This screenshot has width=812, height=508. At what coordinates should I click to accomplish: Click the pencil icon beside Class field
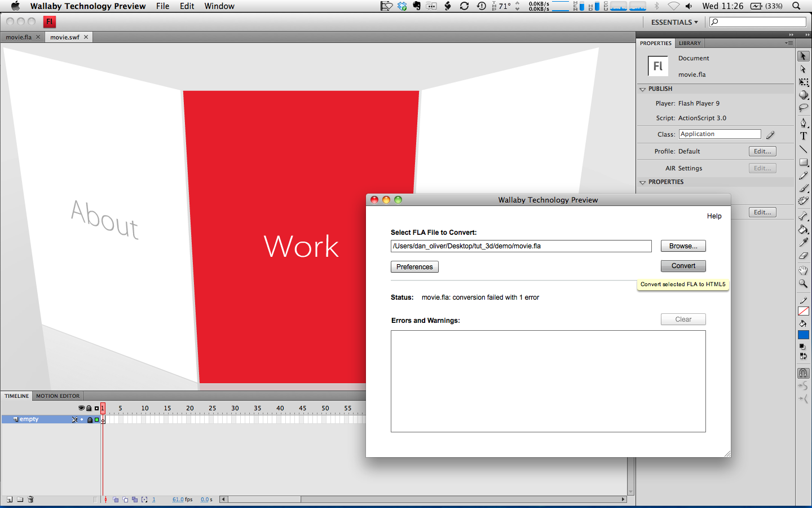pyautogui.click(x=770, y=134)
